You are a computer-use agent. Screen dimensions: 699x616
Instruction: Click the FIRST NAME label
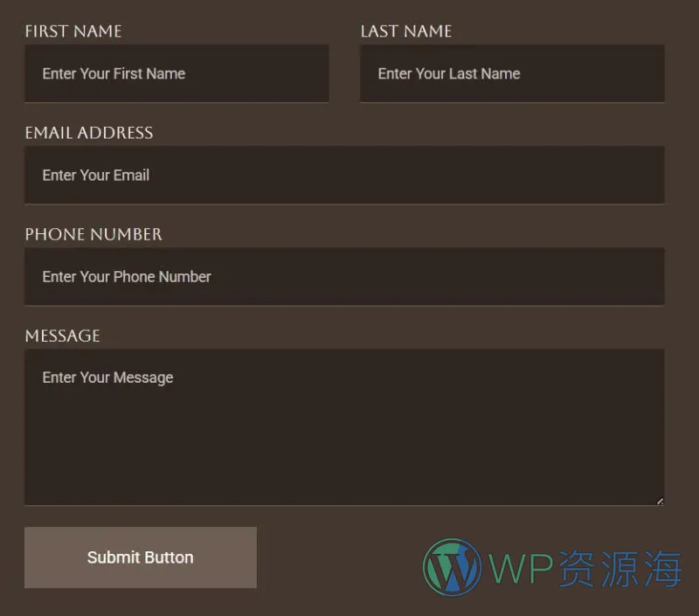pos(73,31)
